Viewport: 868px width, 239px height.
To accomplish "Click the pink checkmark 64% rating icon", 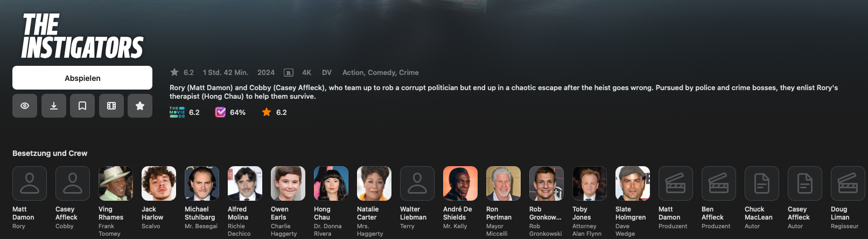I will [220, 112].
